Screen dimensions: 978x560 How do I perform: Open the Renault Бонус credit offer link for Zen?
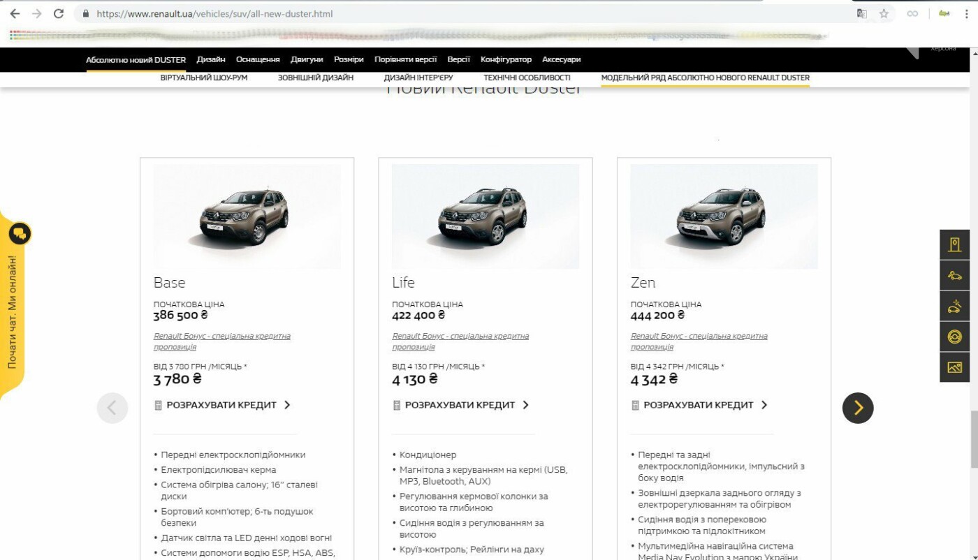[699, 341]
